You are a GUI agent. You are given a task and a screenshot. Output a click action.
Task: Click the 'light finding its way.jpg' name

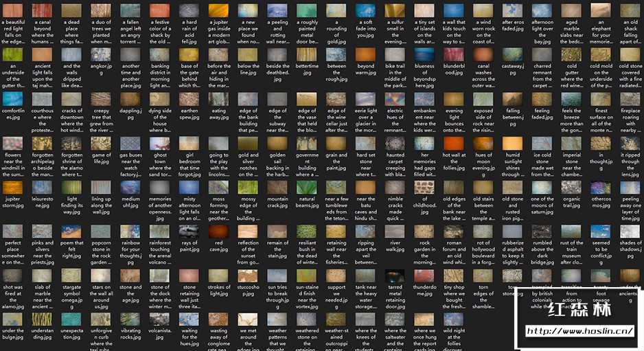coord(71,205)
